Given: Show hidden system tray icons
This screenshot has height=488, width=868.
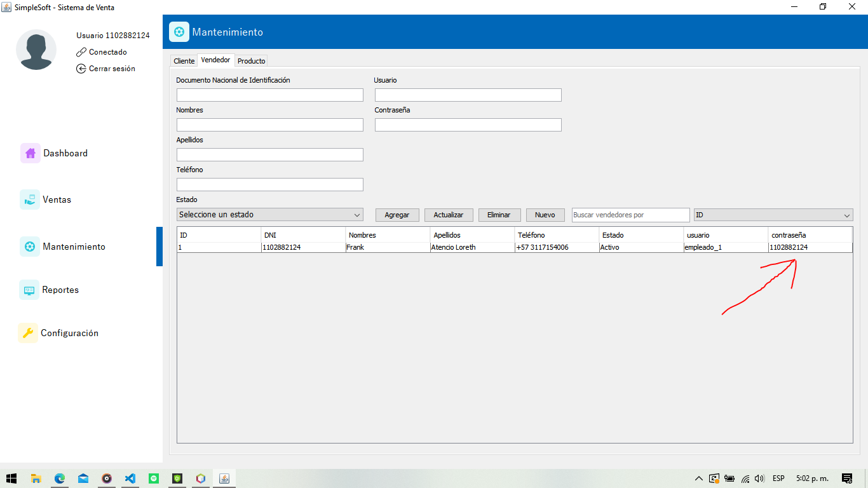Looking at the screenshot, I should 699,478.
